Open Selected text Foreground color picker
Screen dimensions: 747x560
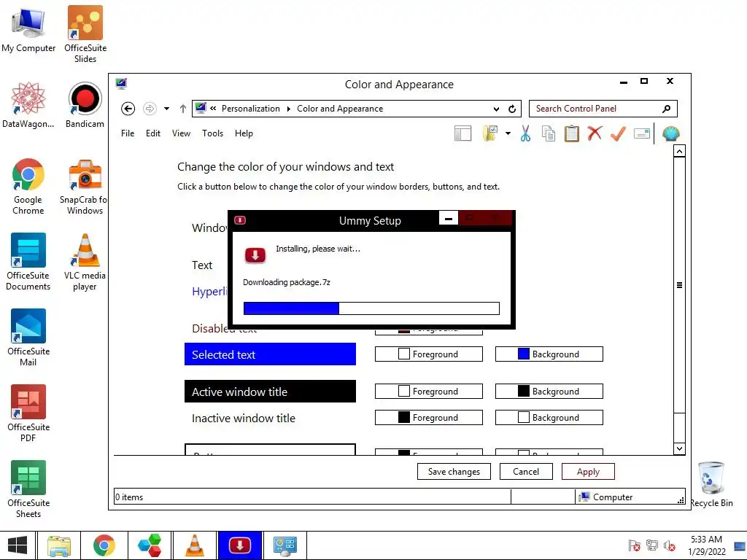429,354
